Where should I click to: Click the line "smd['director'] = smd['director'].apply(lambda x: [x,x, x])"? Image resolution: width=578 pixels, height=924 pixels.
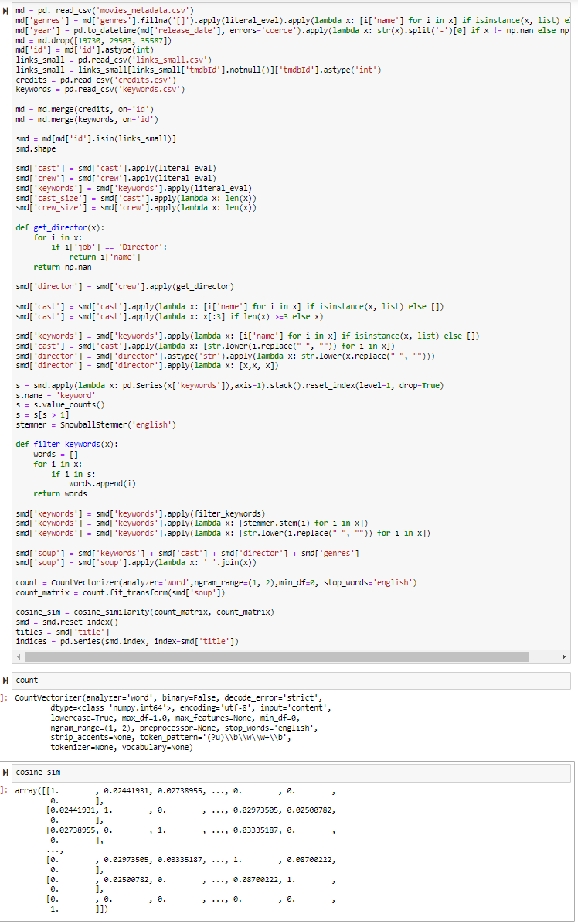[148, 366]
